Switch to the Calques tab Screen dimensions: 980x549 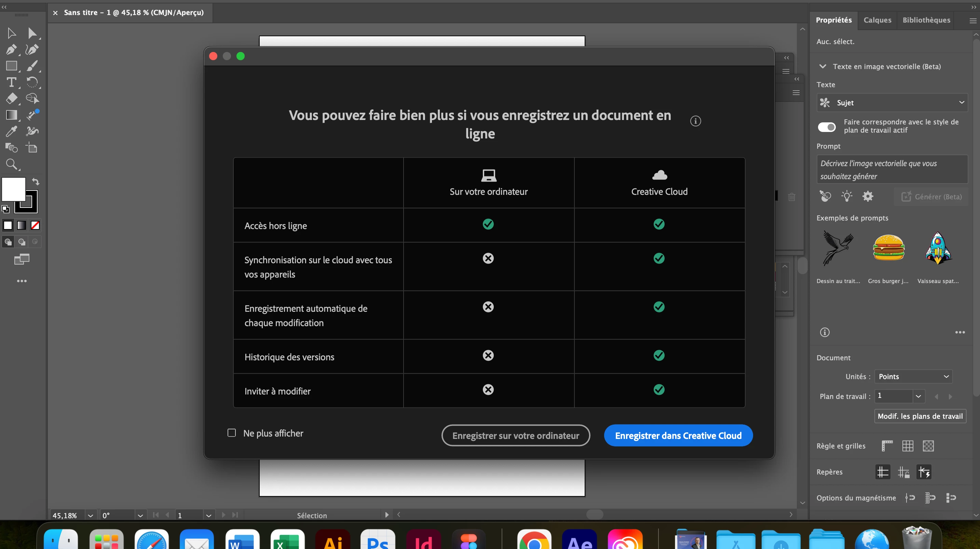pos(877,20)
